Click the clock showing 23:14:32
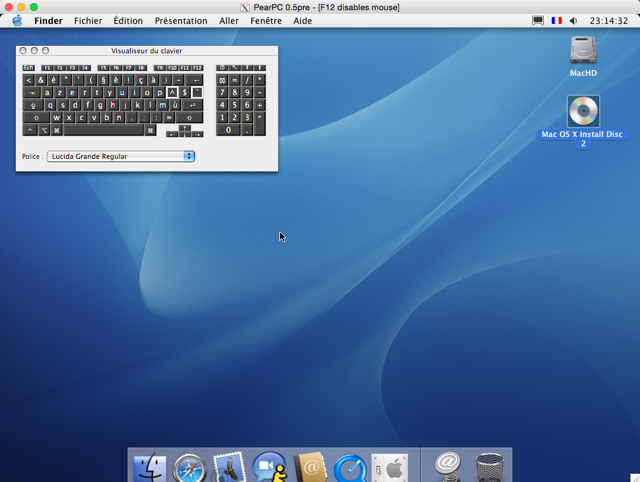Screen dimensions: 640x482 pos(609,21)
